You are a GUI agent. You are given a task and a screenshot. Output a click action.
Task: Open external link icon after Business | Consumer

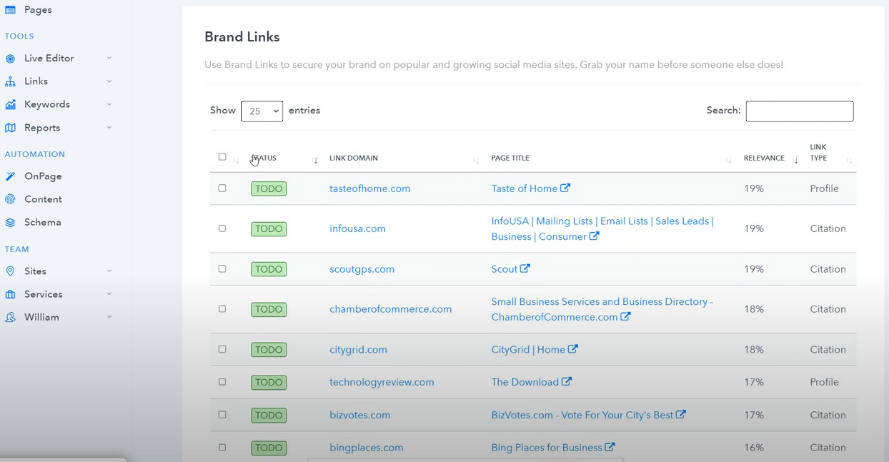[x=594, y=236]
